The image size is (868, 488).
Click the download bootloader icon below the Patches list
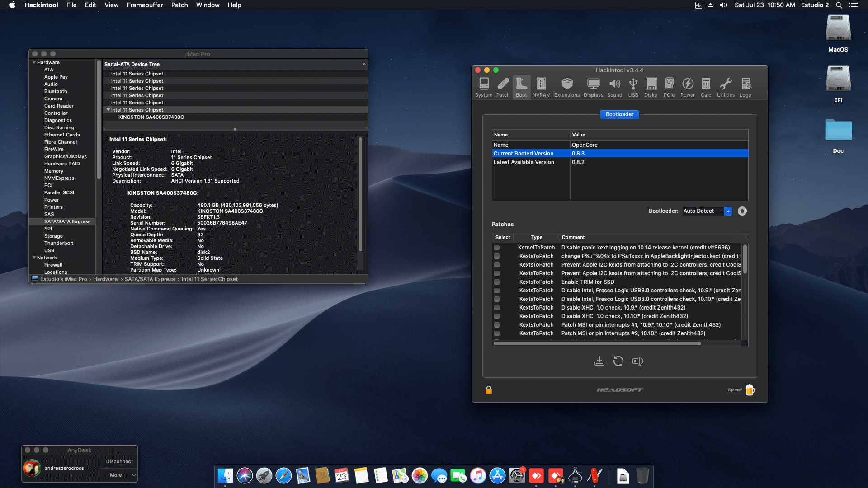(599, 361)
